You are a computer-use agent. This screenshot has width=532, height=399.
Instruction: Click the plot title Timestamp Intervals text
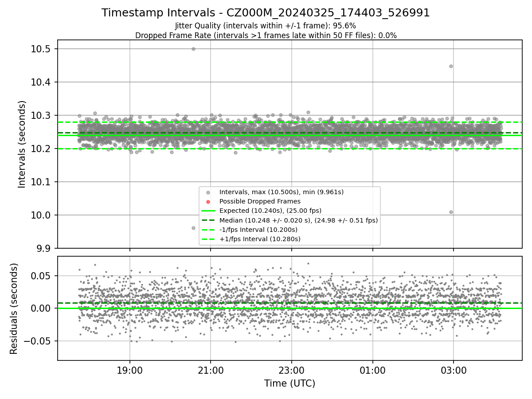click(266, 13)
